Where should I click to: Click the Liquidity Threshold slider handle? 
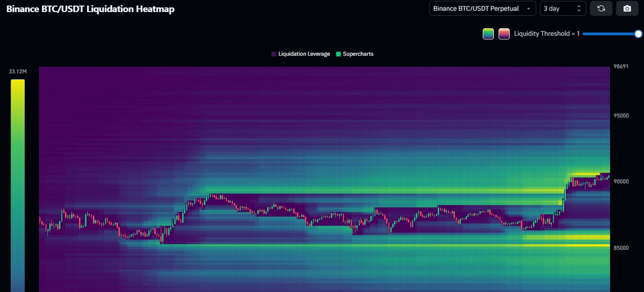click(x=638, y=33)
